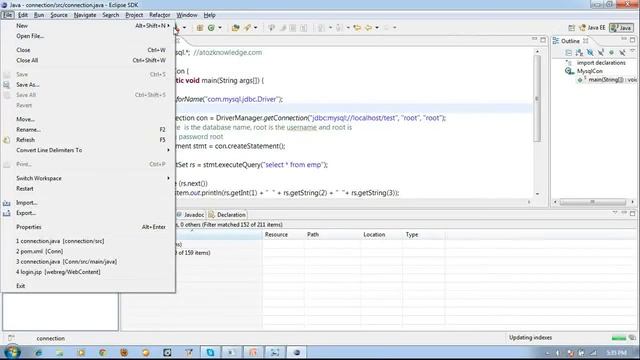The image size is (640, 360).
Task: Click the Location column header
Action: click(382, 235)
